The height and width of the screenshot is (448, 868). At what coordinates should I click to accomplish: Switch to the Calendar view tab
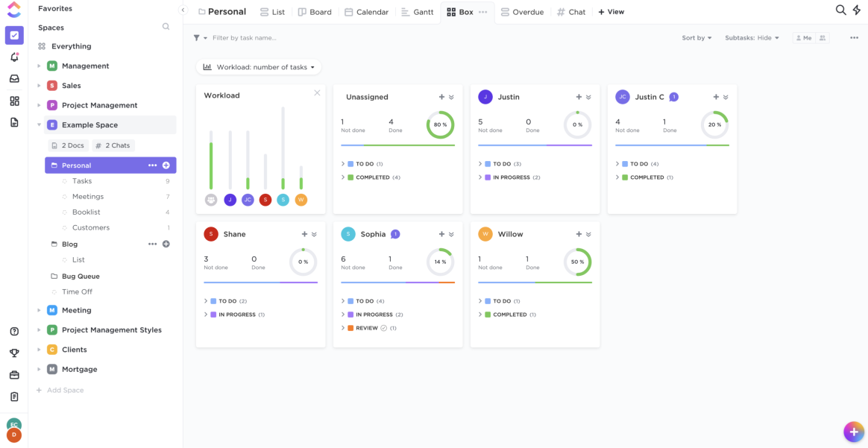366,12
